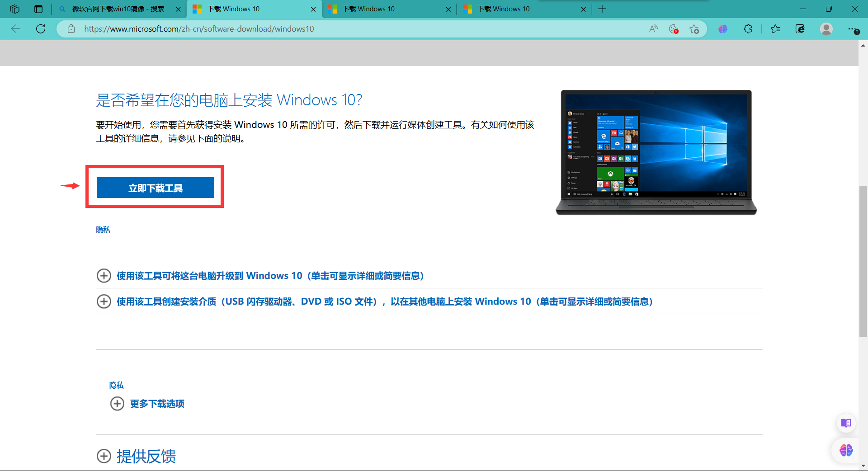Expand 使用该工具创建安装介质 section
The image size is (868, 471).
[375, 301]
